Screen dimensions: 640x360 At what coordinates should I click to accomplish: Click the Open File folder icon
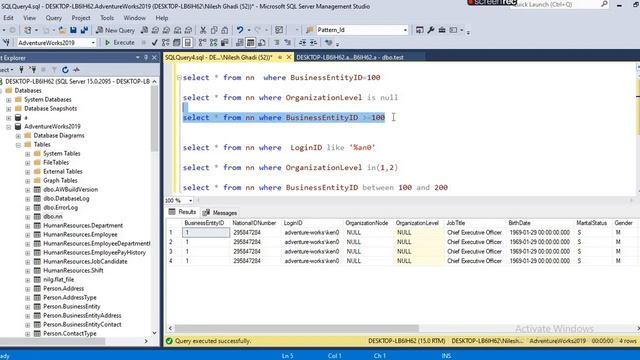click(62, 30)
